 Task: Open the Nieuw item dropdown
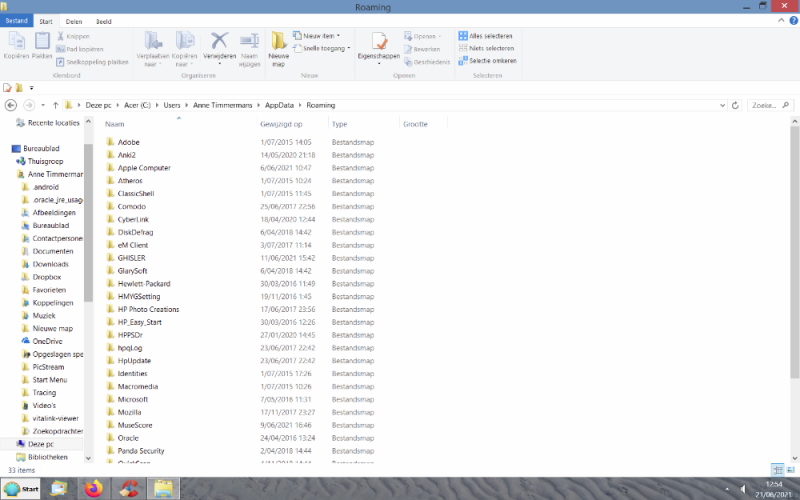pos(321,36)
